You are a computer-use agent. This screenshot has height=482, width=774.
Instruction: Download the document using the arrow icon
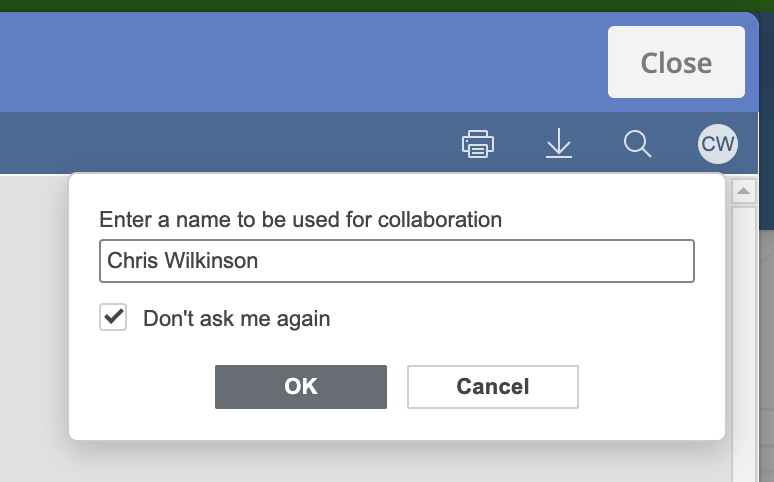[x=559, y=143]
